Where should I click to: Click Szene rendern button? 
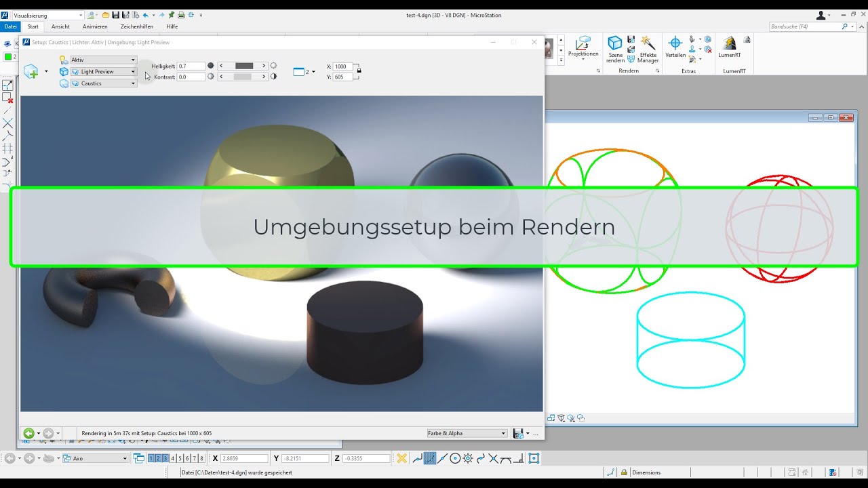615,49
